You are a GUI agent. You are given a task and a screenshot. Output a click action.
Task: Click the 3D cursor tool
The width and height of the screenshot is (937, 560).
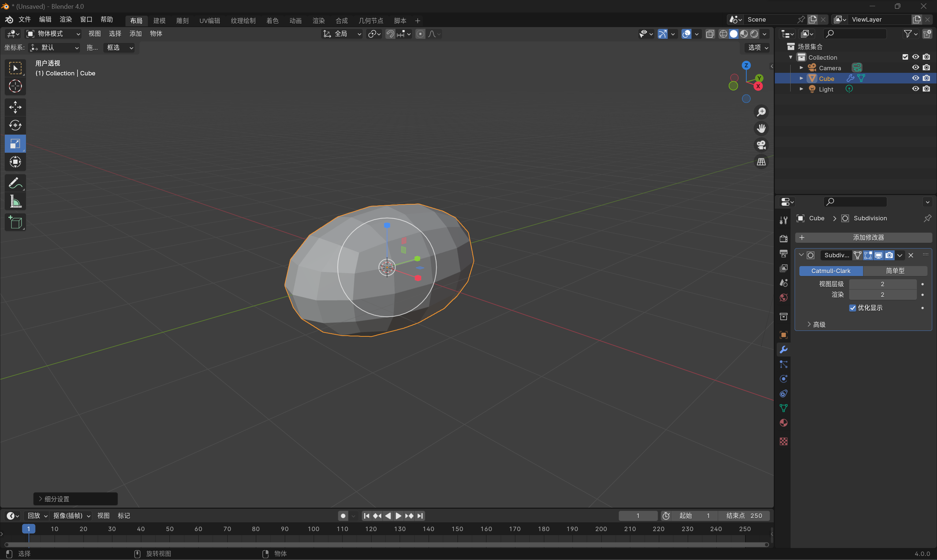point(15,86)
